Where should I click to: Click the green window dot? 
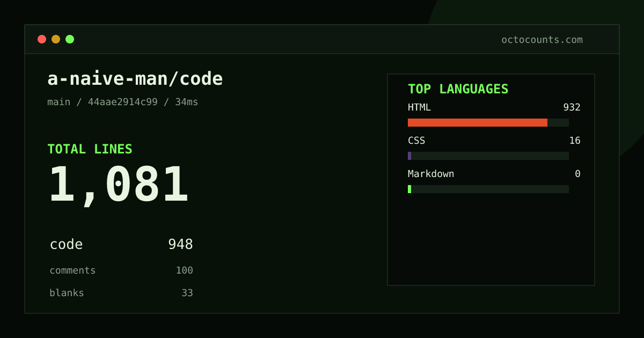[70, 39]
